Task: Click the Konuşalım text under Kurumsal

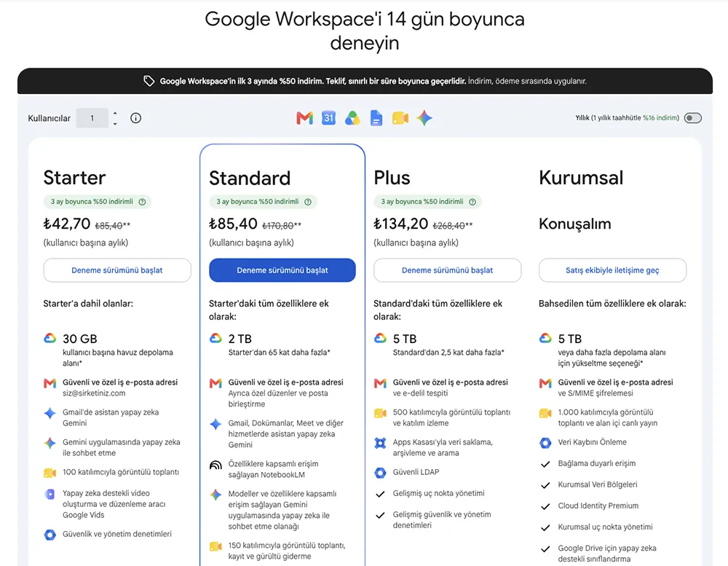Action: click(575, 224)
